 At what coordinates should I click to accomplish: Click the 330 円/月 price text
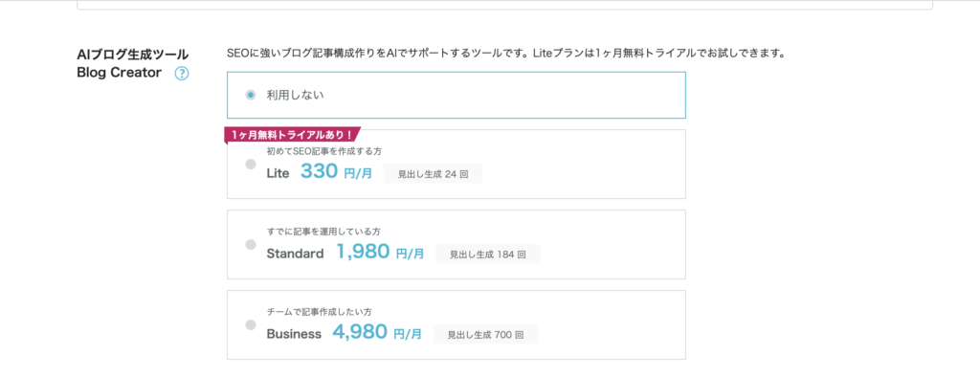click(336, 172)
